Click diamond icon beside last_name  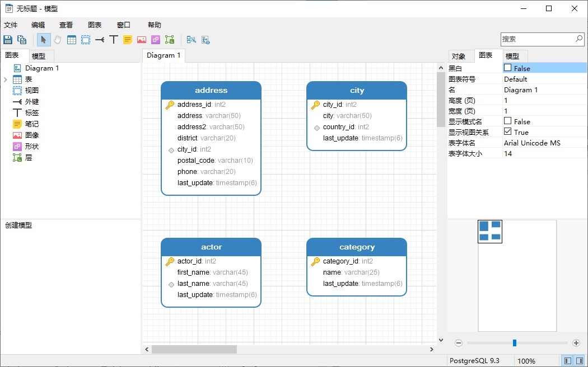click(x=171, y=284)
